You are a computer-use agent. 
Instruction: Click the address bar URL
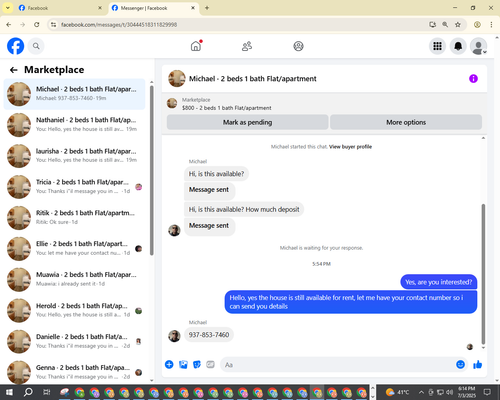point(119,25)
